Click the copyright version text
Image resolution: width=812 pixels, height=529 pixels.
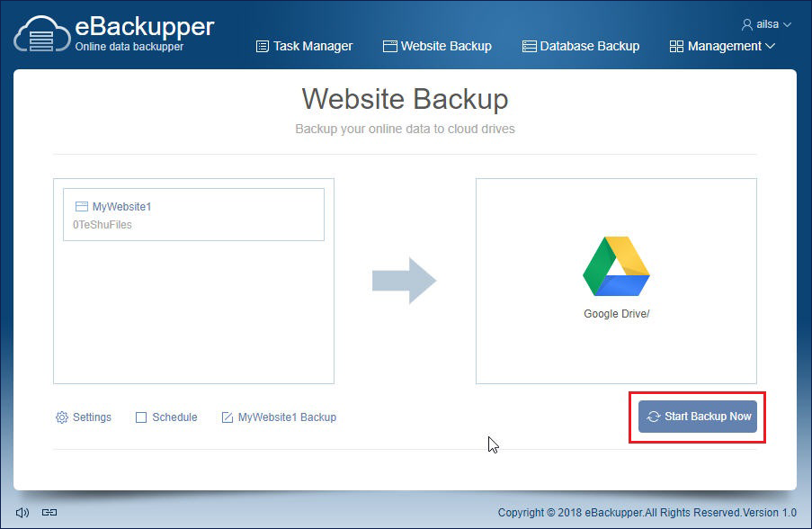647,513
